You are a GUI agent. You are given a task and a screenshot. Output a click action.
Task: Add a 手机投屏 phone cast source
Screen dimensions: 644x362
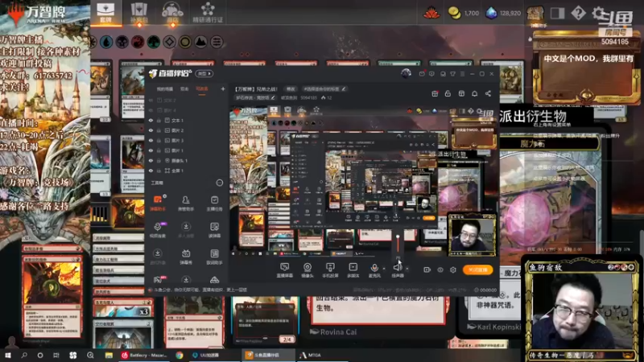330,270
